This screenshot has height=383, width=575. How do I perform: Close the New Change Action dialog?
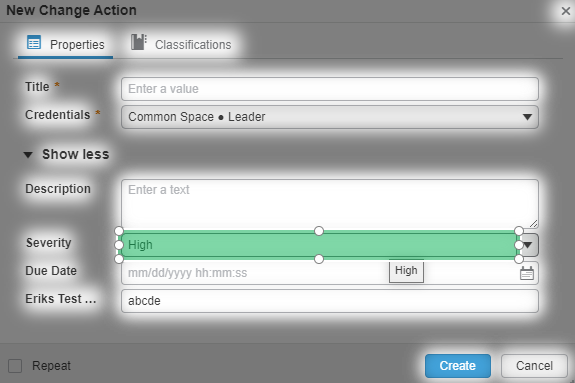point(565,11)
